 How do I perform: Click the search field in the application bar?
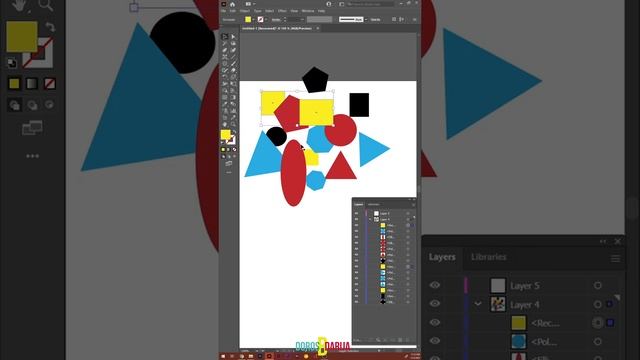tap(371, 4)
